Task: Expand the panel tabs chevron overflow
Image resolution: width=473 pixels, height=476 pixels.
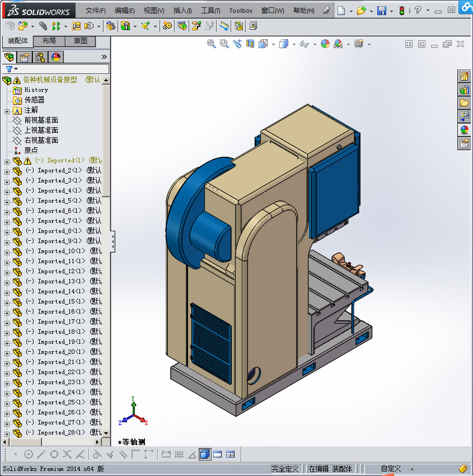Action: [x=104, y=57]
